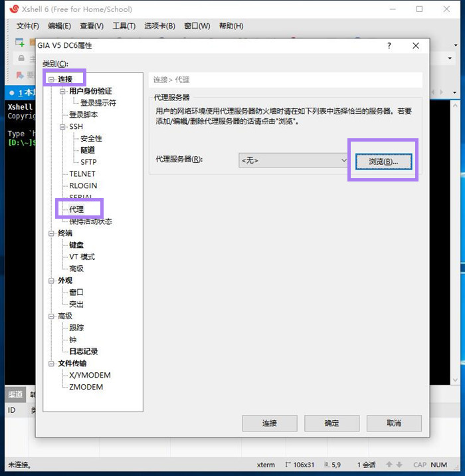Select 登录提示符 tree item
465x476 pixels.
point(98,103)
